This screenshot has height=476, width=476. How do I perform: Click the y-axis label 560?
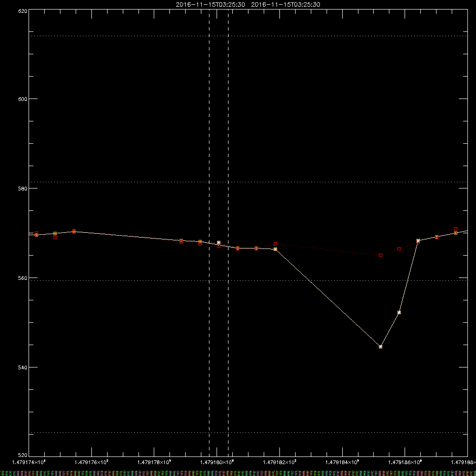click(23, 278)
